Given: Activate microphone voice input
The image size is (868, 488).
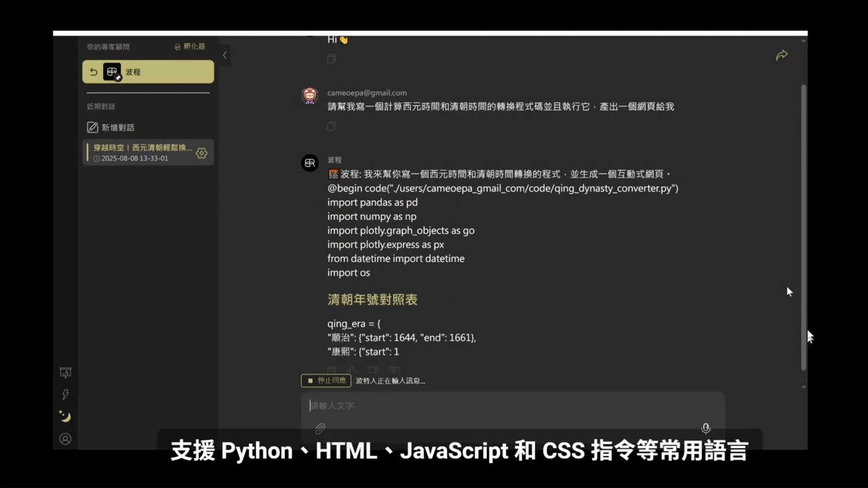Looking at the screenshot, I should tap(706, 428).
